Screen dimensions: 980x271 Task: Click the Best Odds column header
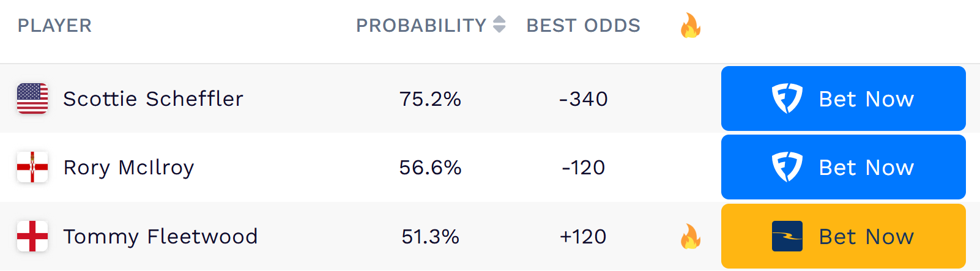pyautogui.click(x=583, y=26)
